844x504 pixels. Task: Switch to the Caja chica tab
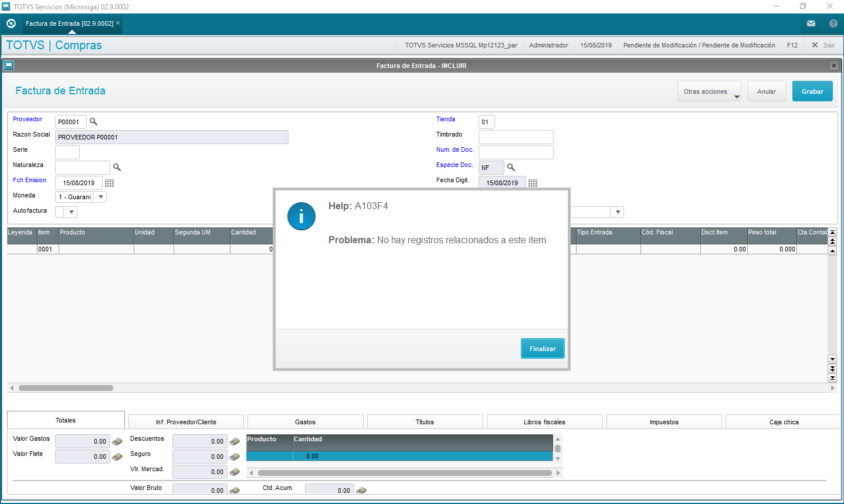coord(784,422)
